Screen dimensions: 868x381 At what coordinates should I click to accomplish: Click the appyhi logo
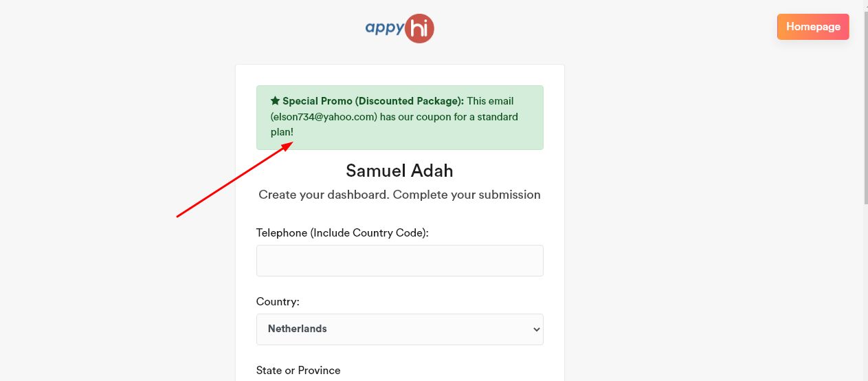(399, 28)
